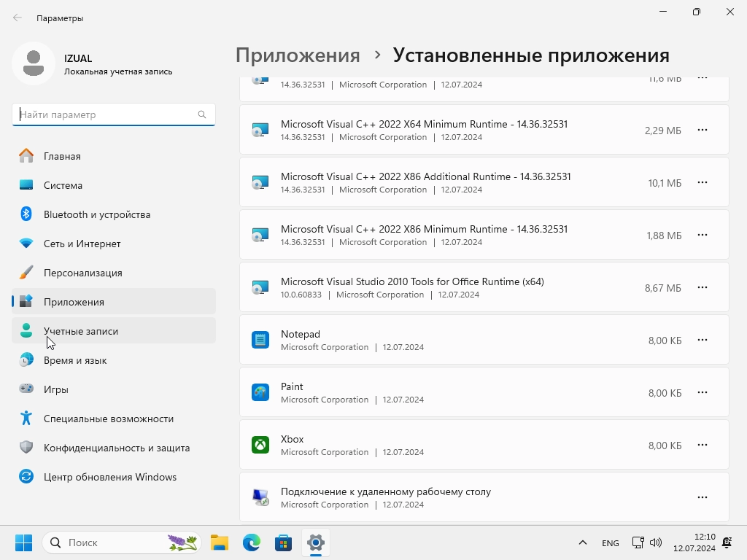Click icon of X64 Minimum Runtime entry
This screenshot has width=747, height=560.
pos(260,130)
